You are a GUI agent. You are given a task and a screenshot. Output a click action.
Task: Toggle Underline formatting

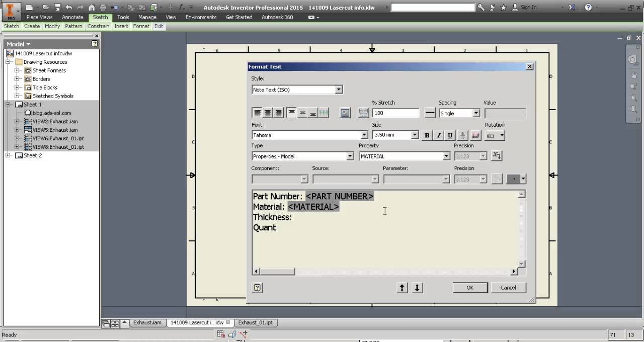(450, 135)
